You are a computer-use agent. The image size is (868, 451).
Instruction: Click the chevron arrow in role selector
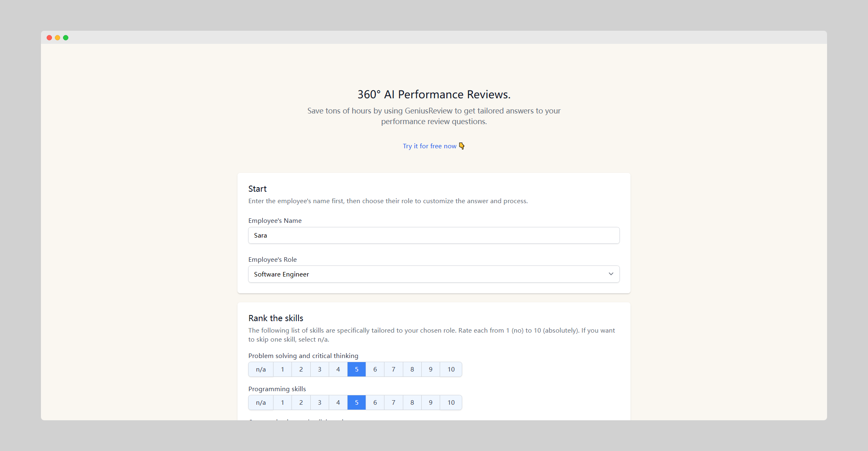coord(611,274)
